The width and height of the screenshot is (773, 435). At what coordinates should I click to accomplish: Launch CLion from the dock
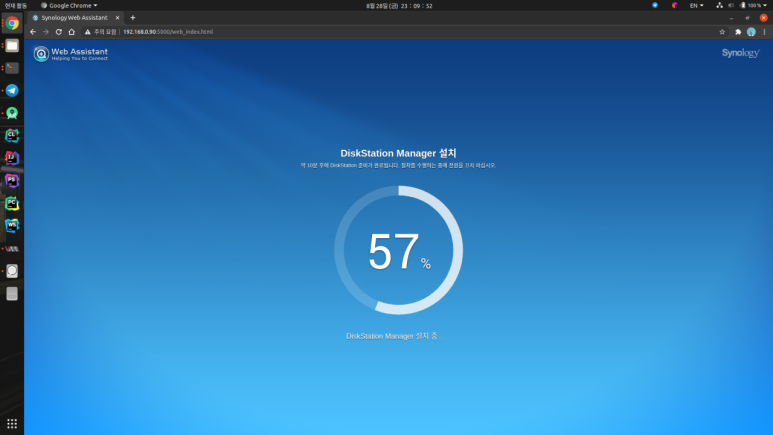12,136
